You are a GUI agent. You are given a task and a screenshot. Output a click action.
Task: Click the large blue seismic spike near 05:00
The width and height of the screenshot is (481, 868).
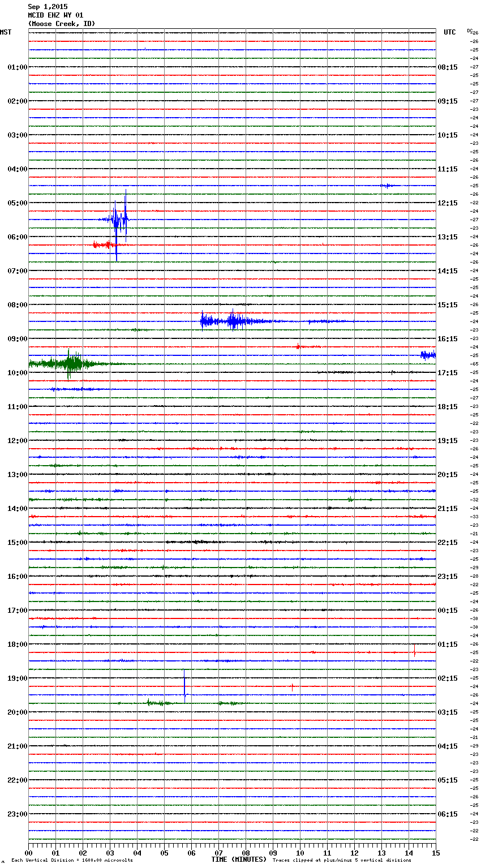click(117, 220)
